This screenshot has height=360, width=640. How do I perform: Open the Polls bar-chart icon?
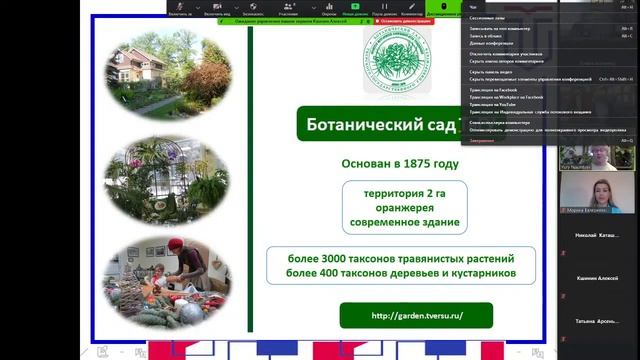[x=329, y=8]
